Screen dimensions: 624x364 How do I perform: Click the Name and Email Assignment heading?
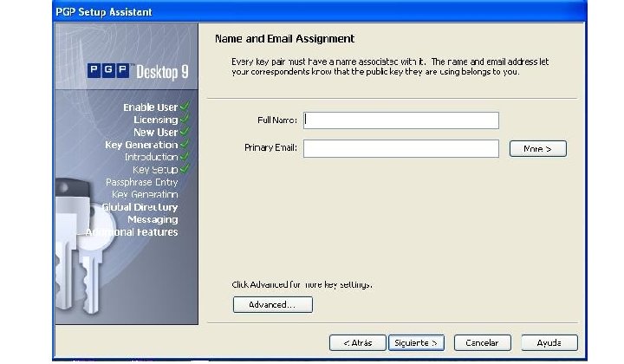pos(284,39)
